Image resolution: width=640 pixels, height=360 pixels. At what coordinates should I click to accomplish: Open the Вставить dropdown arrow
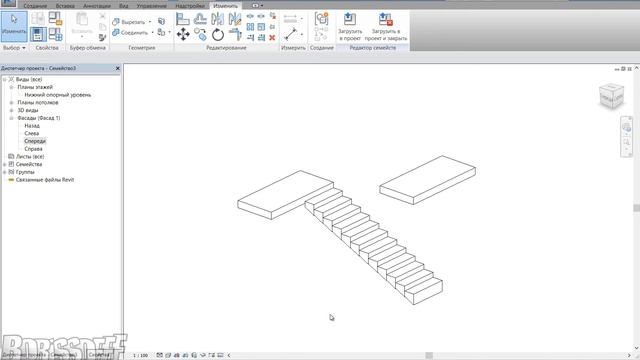(82, 37)
